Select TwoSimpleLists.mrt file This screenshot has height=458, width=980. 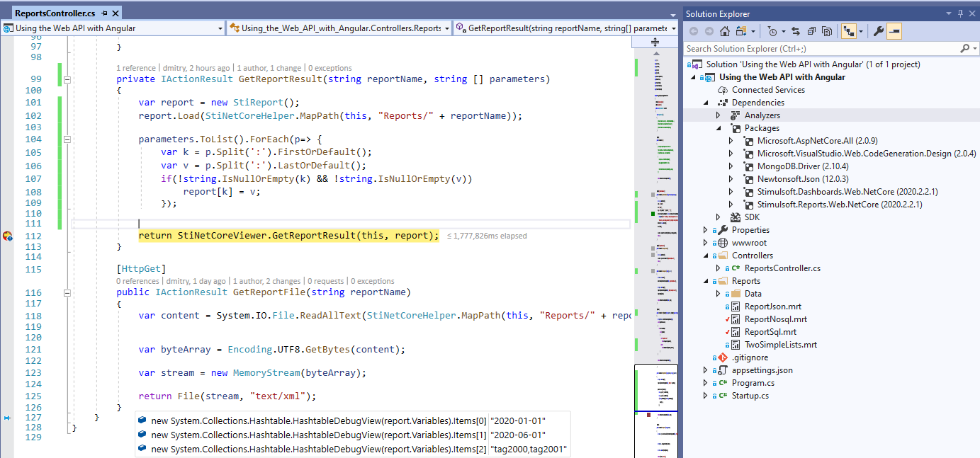(x=781, y=345)
